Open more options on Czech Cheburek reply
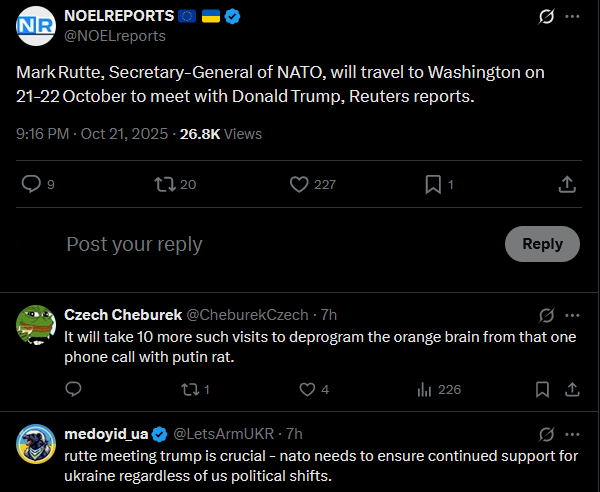 coord(572,313)
